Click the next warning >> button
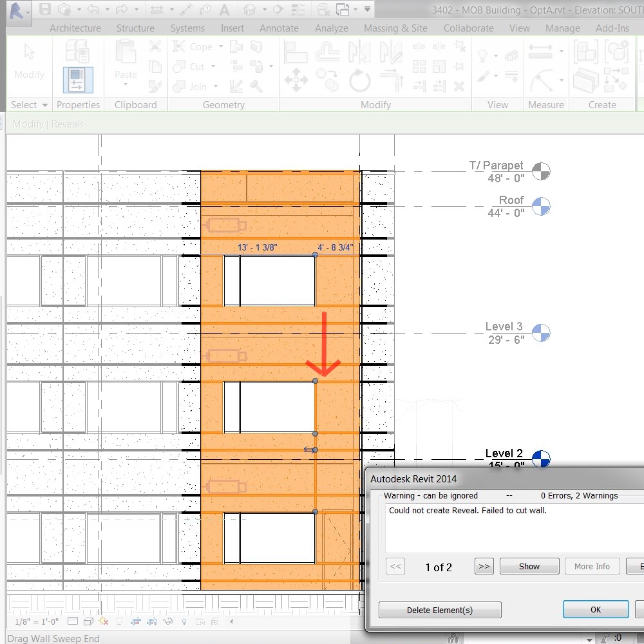Screen dimensions: 644x644 [x=484, y=567]
